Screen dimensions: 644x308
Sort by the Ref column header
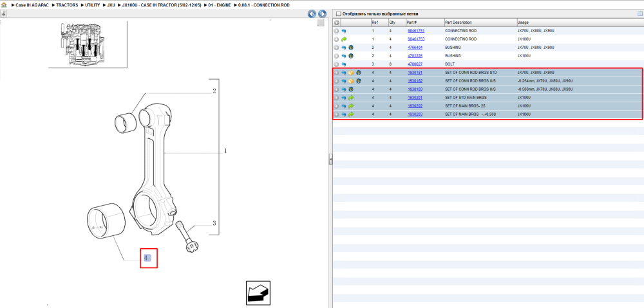click(375, 23)
